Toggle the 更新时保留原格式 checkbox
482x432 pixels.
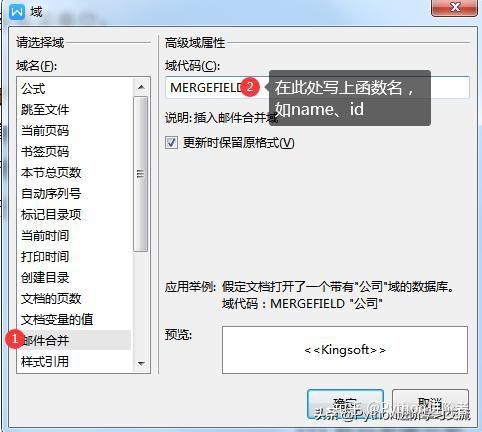(x=171, y=143)
